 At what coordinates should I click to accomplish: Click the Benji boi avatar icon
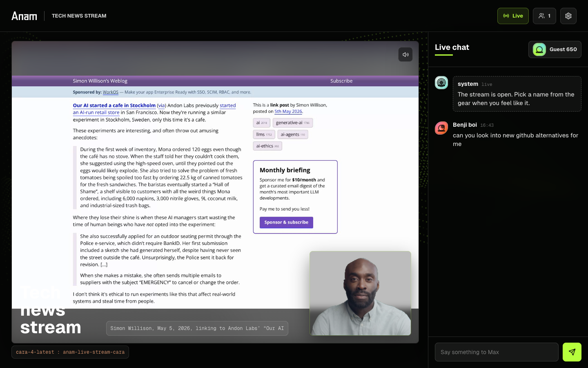(x=441, y=128)
